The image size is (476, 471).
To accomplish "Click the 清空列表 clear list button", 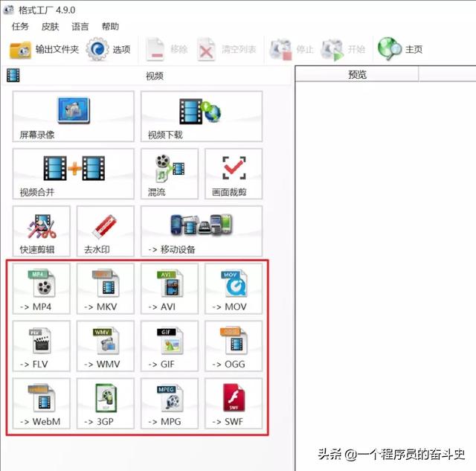I will coord(227,49).
